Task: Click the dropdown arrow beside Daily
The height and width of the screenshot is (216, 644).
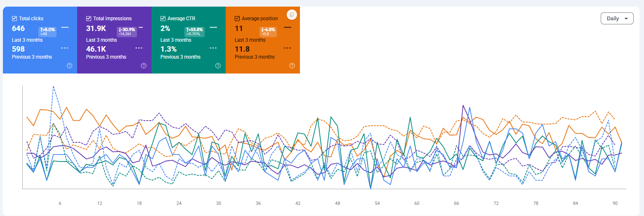Action: (626, 19)
